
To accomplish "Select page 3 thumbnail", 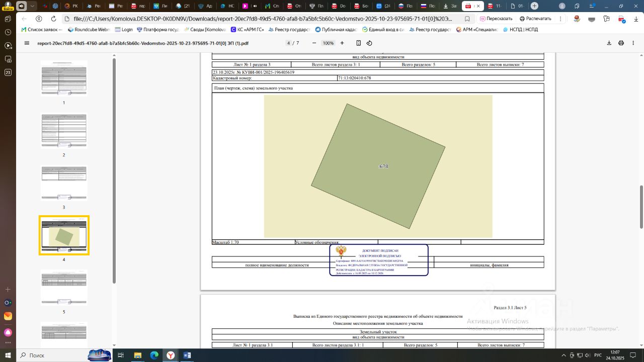I will 64,183.
